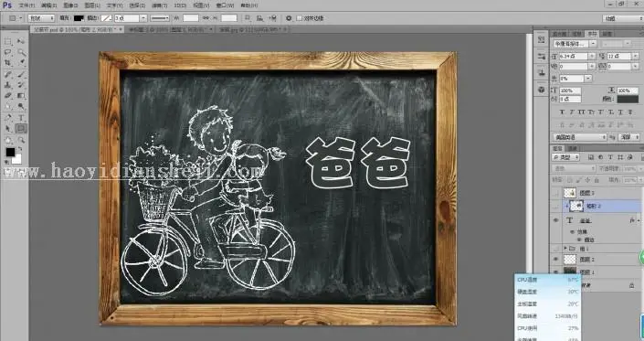Select the Rectangular Marquee tool

click(8, 41)
